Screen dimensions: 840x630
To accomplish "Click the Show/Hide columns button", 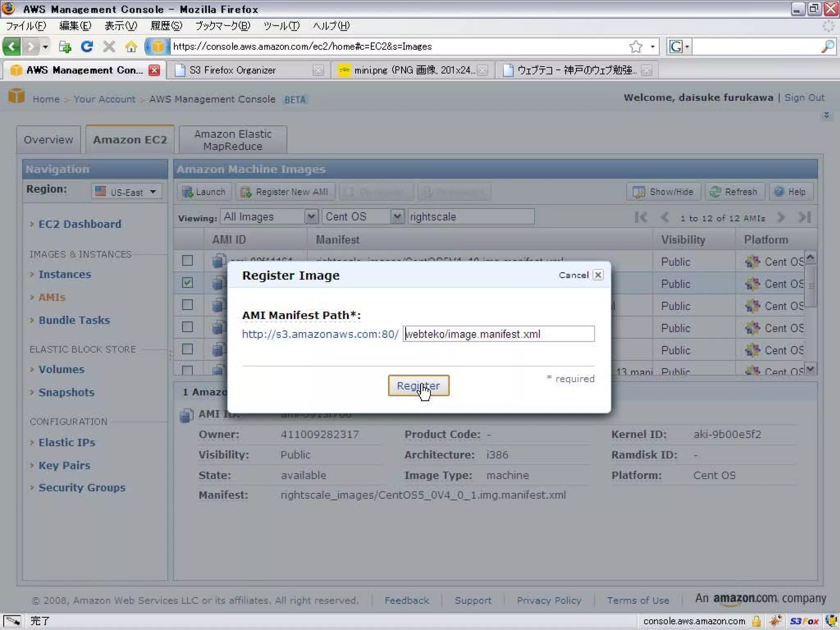I will 663,192.
